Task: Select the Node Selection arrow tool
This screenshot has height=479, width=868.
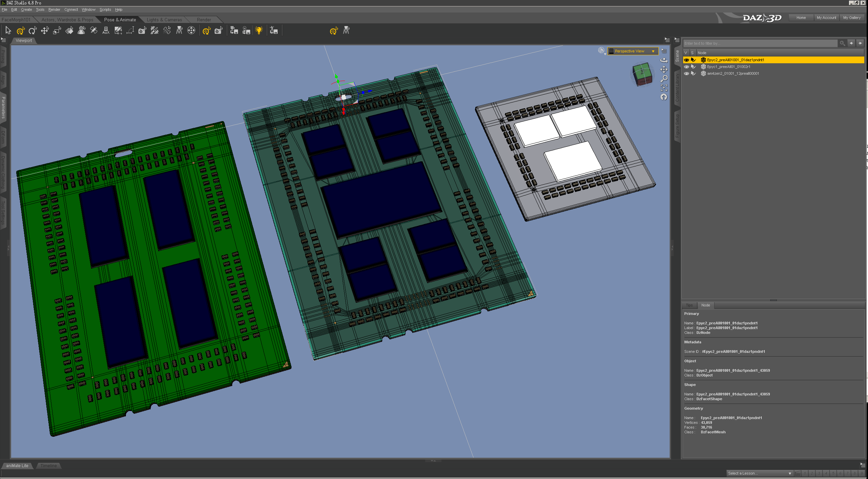Action: (x=8, y=31)
